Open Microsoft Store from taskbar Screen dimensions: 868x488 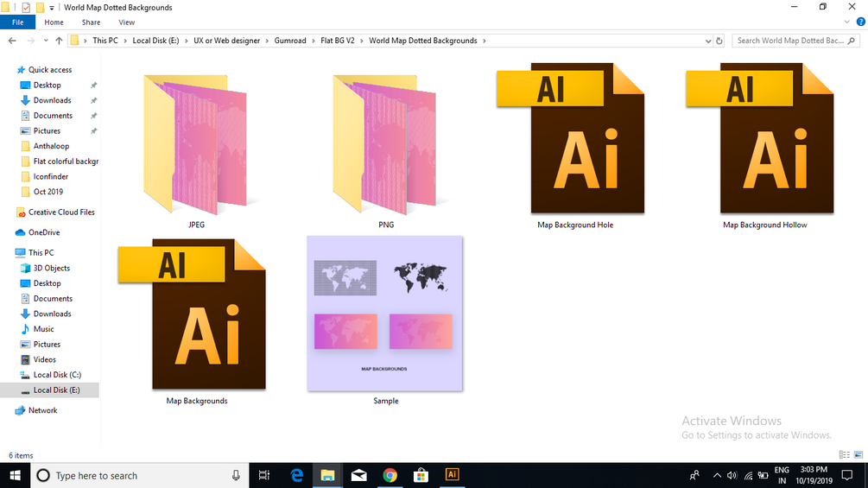click(421, 475)
